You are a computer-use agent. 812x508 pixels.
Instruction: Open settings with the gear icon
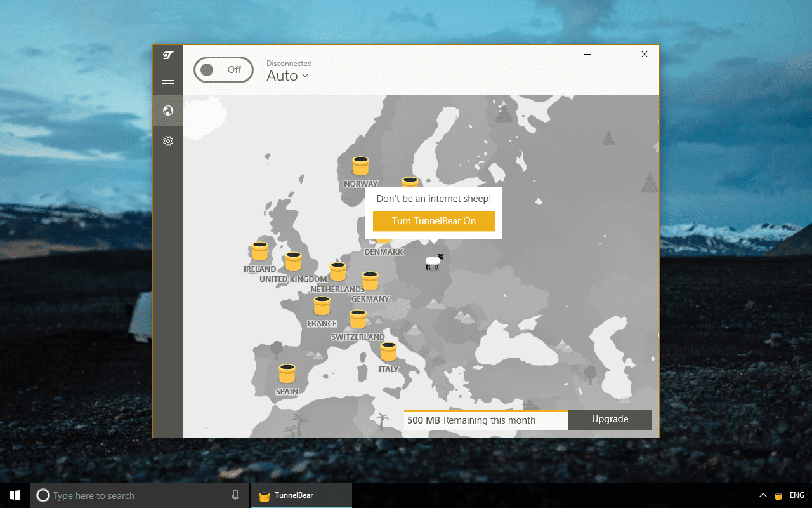pyautogui.click(x=168, y=141)
